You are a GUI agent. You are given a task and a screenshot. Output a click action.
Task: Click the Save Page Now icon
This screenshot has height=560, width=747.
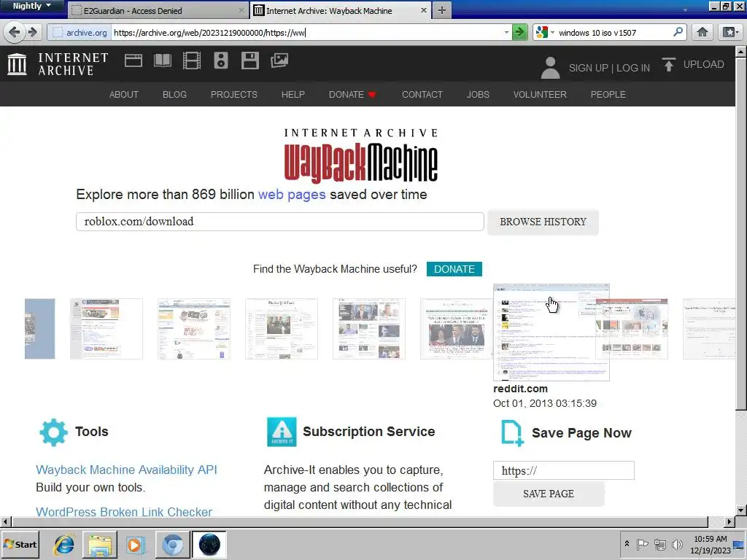point(513,433)
